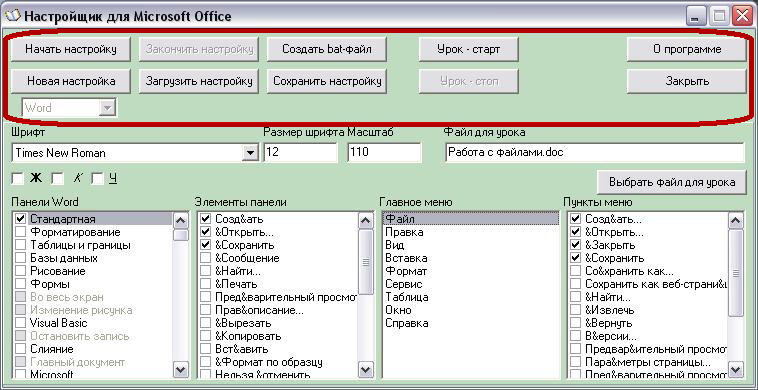
Task: Check the Рисование panel checkbox
Action: click(x=20, y=271)
